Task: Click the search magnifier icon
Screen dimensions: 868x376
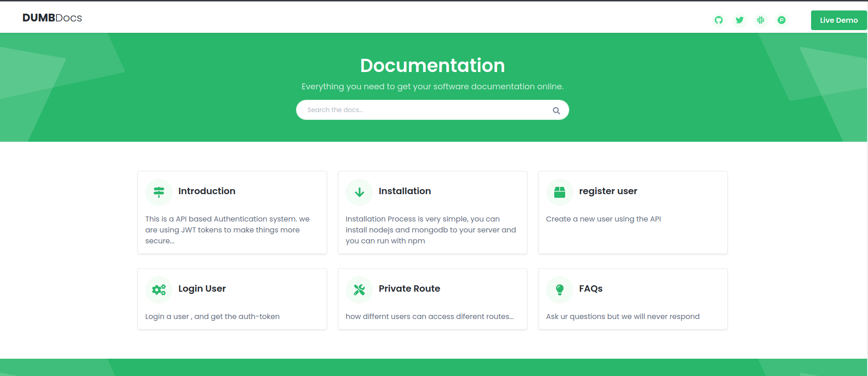Action: [x=556, y=110]
